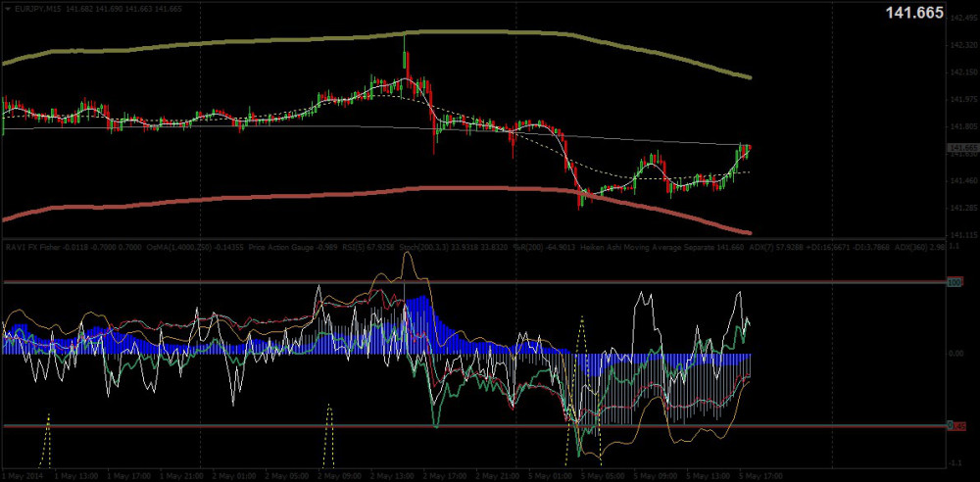Click the triangle arrow beside EURJPY,M15

tap(6, 8)
